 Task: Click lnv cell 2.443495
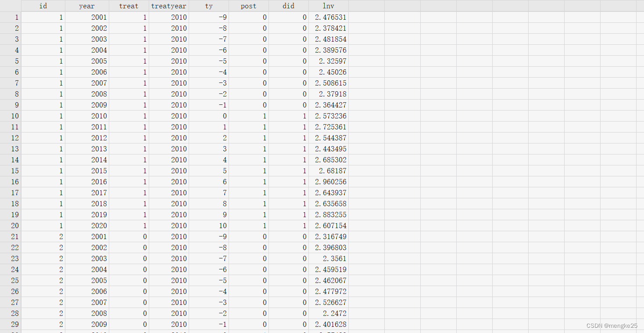pyautogui.click(x=329, y=149)
